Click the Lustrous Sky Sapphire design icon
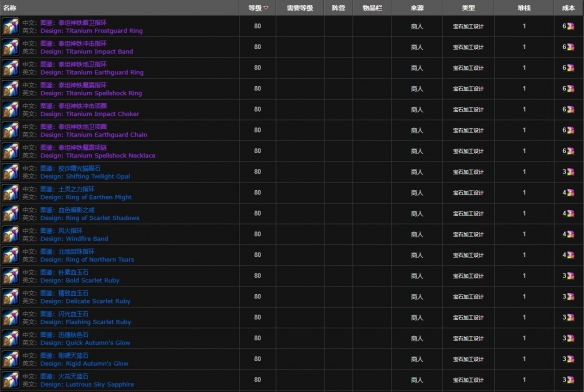The height and width of the screenshot is (392, 584). pyautogui.click(x=10, y=380)
